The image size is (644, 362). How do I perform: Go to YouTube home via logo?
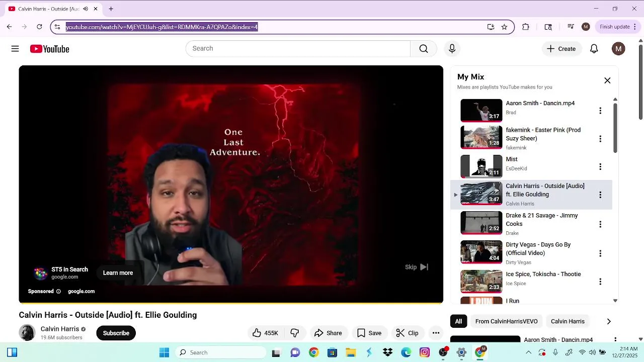point(49,49)
